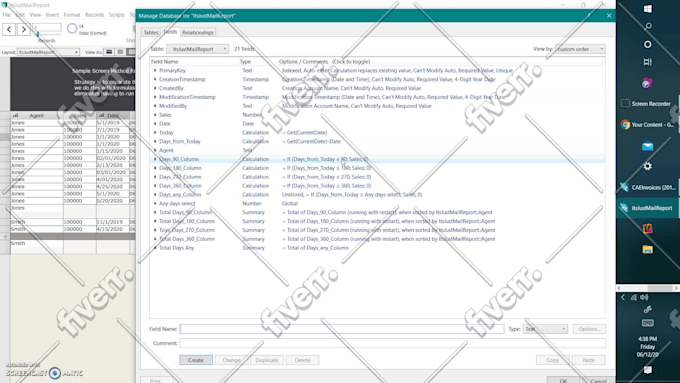Switch to CAEInvoices FileMaker window
Screen dimensions: 680x383
point(647,187)
